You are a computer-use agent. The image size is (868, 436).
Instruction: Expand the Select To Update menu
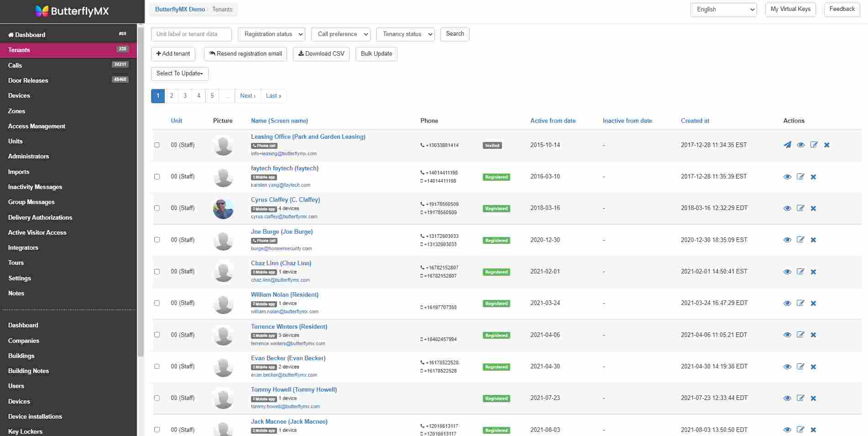[179, 74]
